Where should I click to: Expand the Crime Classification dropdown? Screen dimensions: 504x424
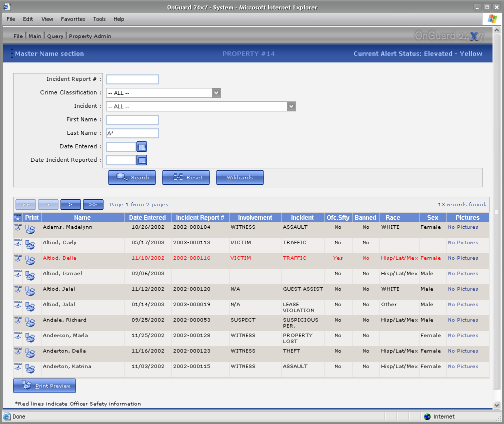[x=216, y=93]
